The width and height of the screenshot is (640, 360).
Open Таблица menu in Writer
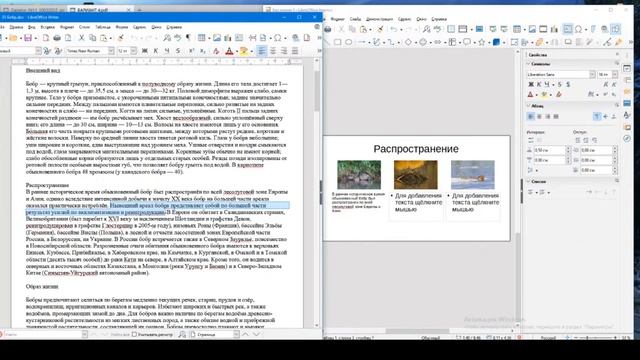[x=103, y=27]
